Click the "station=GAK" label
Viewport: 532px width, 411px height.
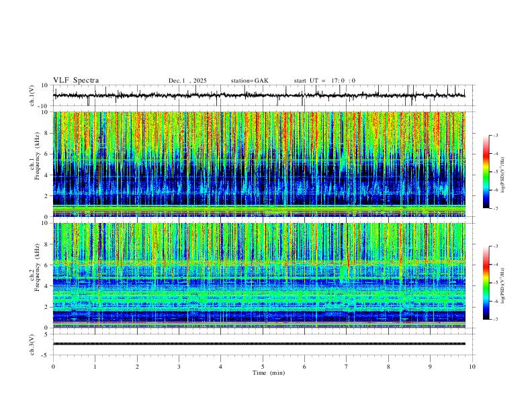(249, 81)
